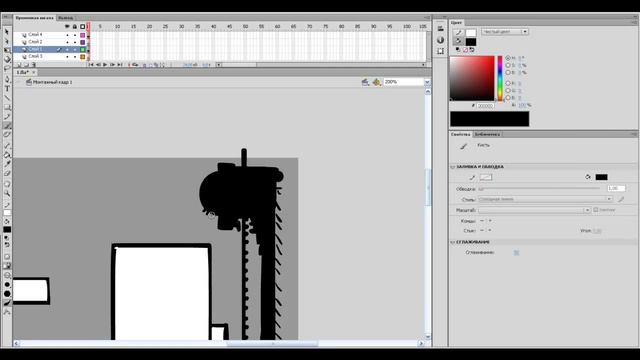Select the Subselection tool
Viewport: 640px width, 360px height.
(x=7, y=41)
